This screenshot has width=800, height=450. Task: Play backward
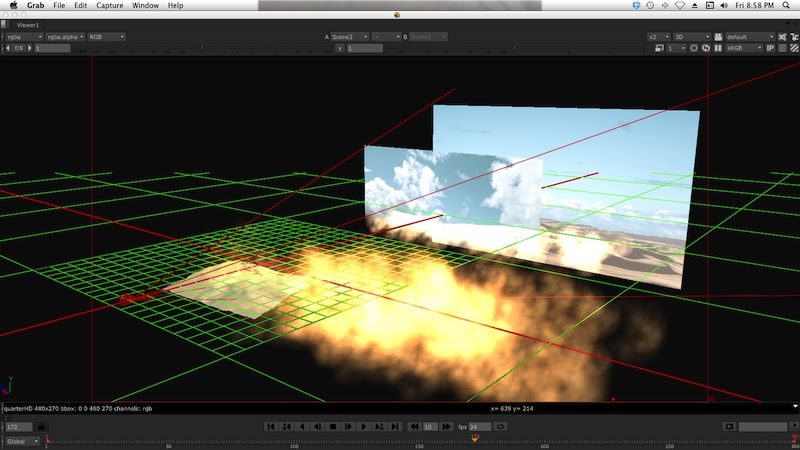click(302, 427)
